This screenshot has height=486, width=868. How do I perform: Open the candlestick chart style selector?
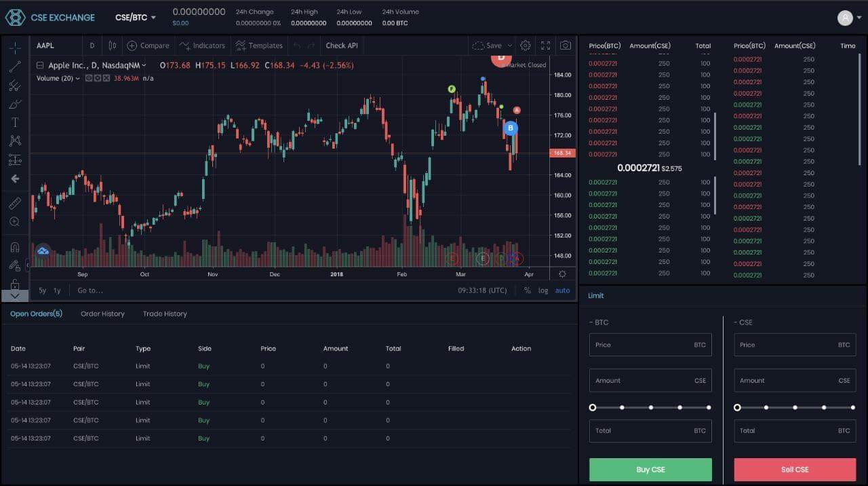[112, 45]
